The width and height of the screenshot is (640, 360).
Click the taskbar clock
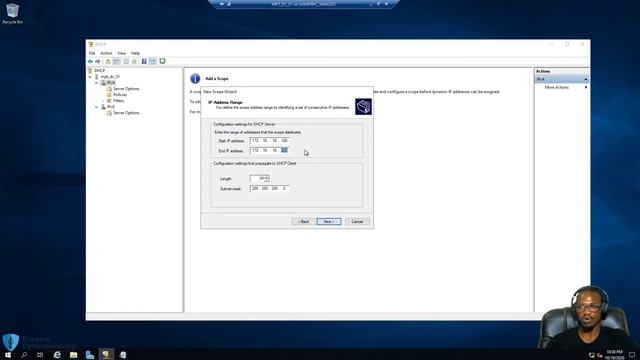click(x=614, y=355)
